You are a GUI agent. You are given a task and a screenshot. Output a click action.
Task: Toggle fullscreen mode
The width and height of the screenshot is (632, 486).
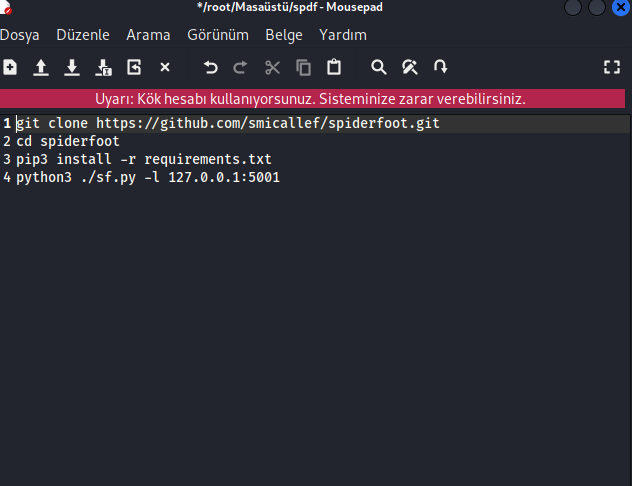[612, 67]
